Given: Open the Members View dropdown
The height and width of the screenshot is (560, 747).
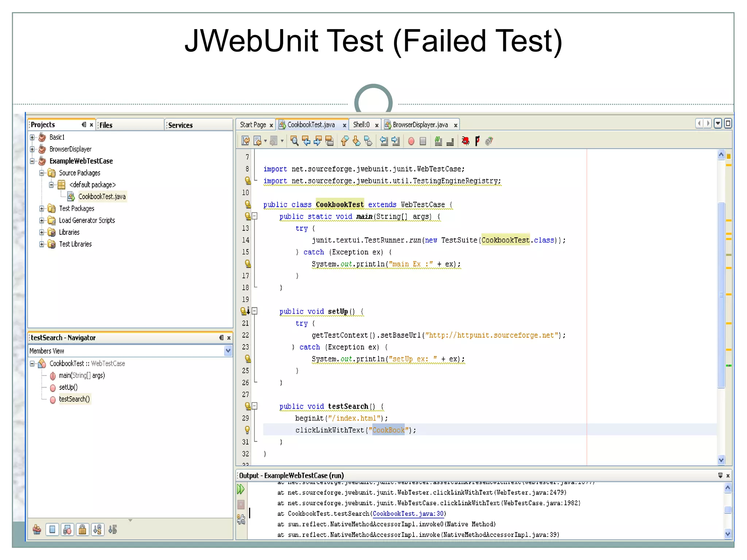Looking at the screenshot, I should click(x=228, y=351).
